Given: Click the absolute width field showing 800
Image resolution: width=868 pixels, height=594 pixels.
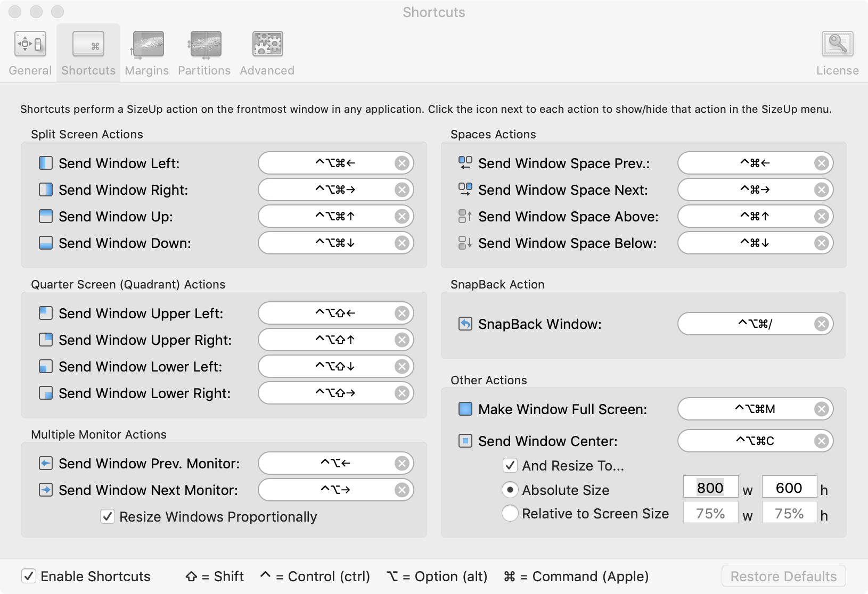Looking at the screenshot, I should click(710, 488).
